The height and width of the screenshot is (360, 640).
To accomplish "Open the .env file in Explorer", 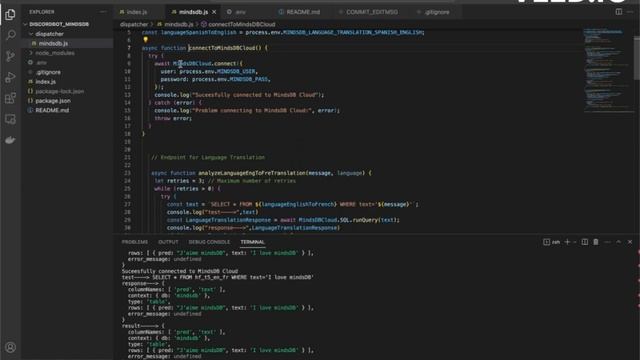I will pyautogui.click(x=41, y=62).
